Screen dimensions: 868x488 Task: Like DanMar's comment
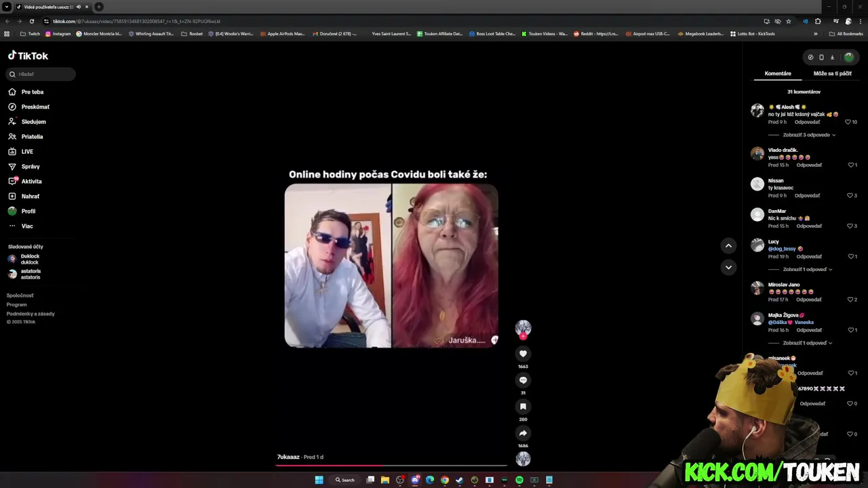[849, 226]
